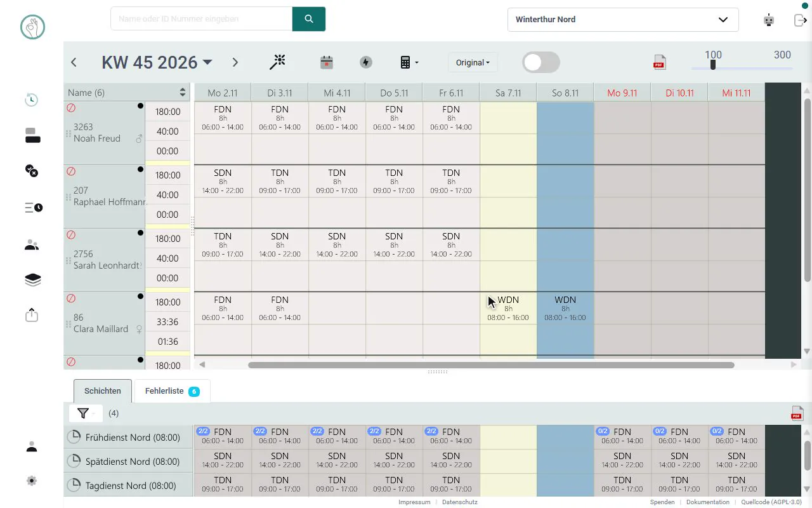
Task: Open the red calendar icon in toolbar
Action: 326,62
